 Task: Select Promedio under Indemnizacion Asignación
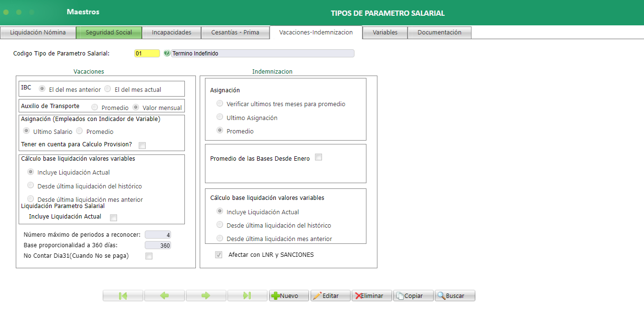(x=220, y=130)
